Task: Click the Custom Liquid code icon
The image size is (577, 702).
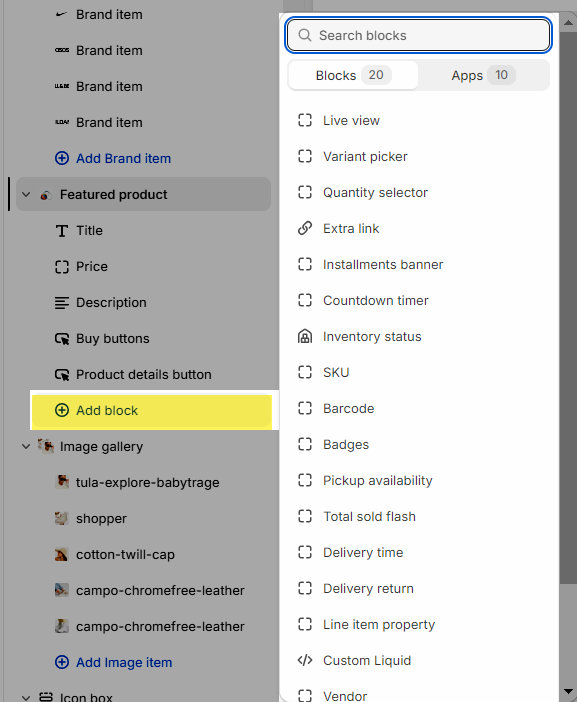Action: tap(305, 660)
